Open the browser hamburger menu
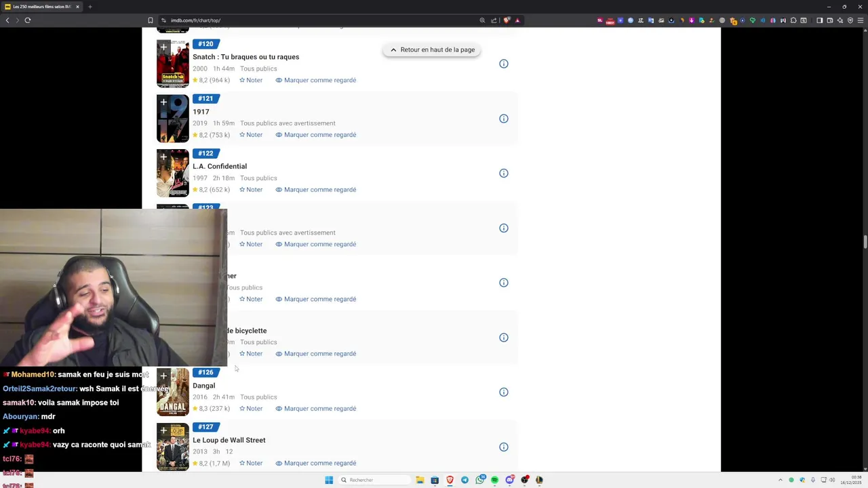 pyautogui.click(x=861, y=20)
